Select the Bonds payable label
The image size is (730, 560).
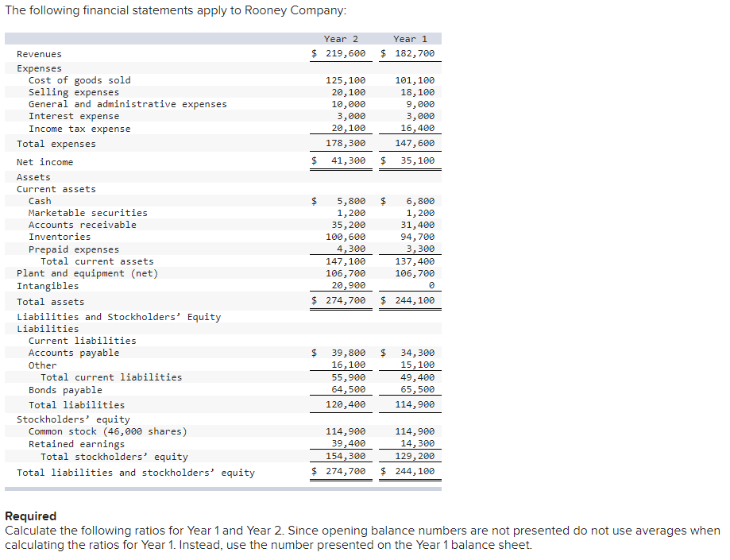tap(65, 390)
